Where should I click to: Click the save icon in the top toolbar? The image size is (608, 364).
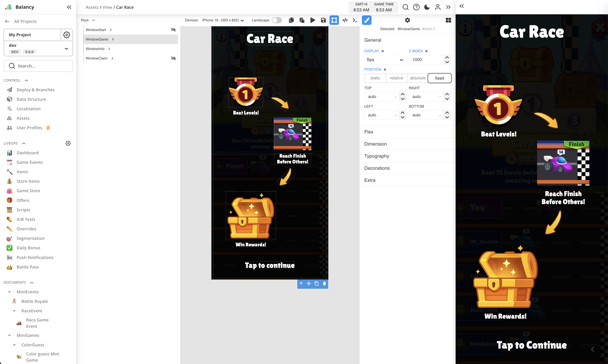(x=323, y=20)
